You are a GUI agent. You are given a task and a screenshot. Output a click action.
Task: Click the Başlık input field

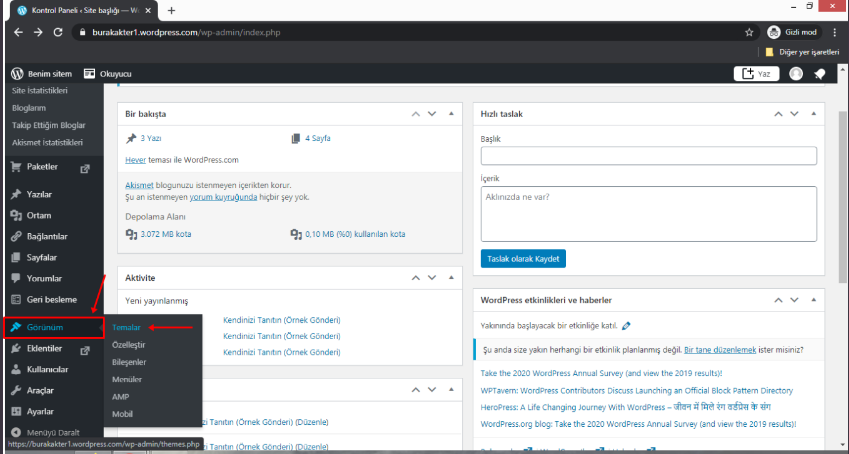tap(648, 156)
